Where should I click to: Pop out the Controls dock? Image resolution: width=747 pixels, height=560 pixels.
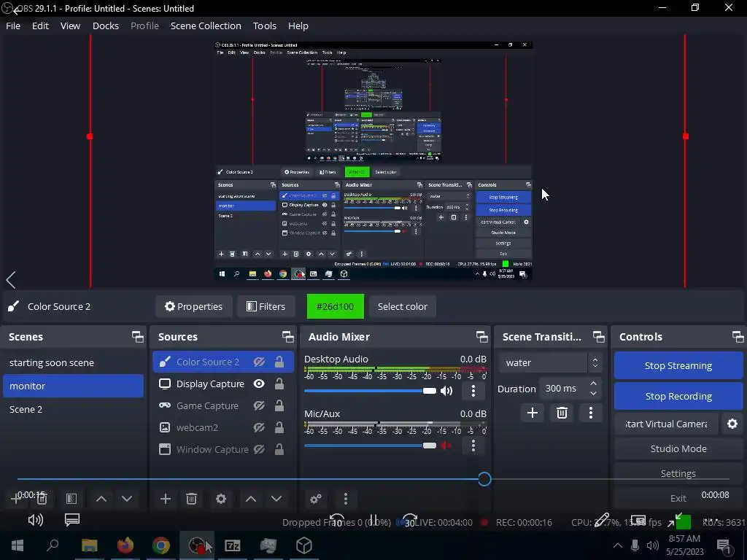point(738,337)
